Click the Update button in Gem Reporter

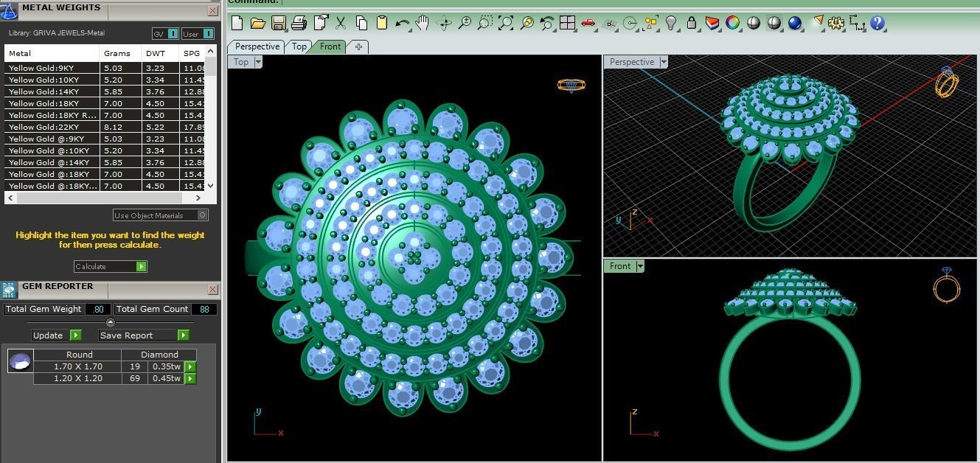point(57,335)
